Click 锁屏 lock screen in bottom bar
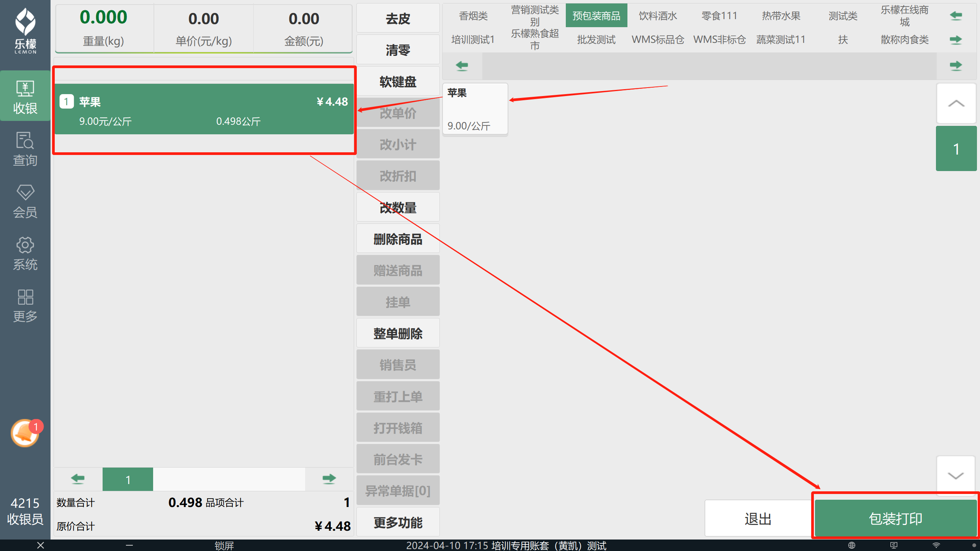This screenshot has height=551, width=980. (x=224, y=546)
